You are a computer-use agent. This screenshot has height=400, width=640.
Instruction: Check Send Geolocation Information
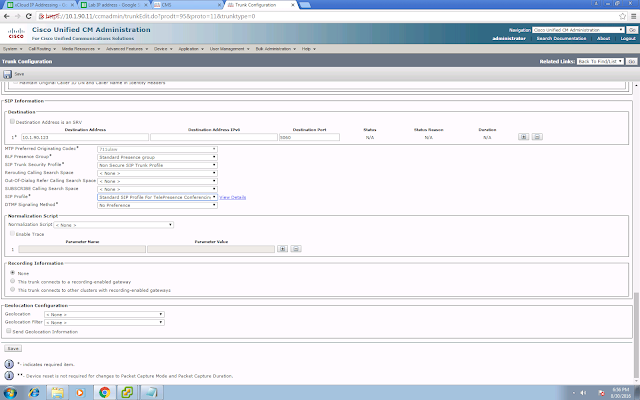coord(9,331)
